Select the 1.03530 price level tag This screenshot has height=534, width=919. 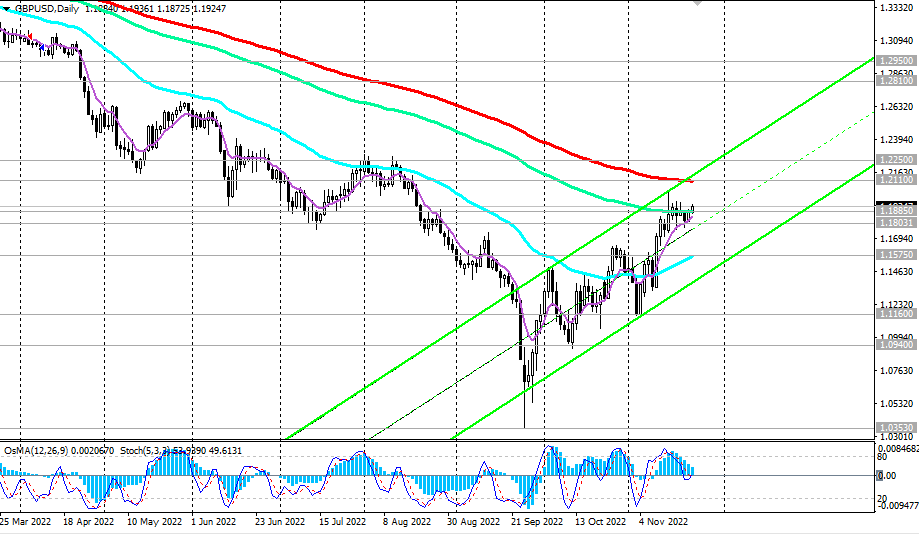pyautogui.click(x=895, y=427)
